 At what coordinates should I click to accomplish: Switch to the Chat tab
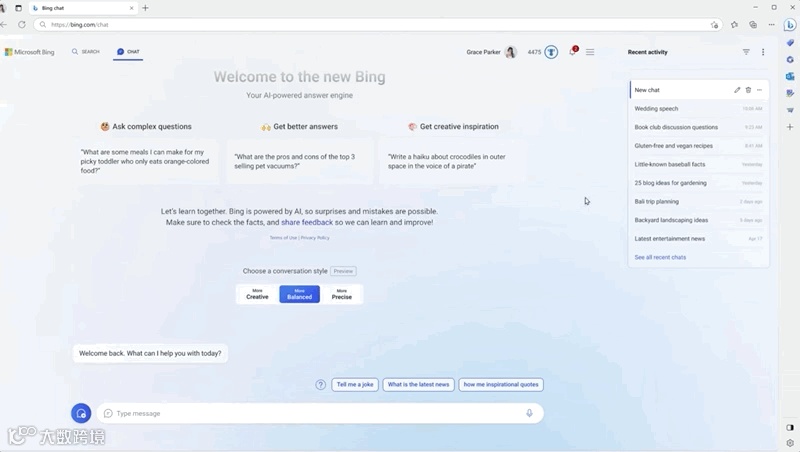[x=128, y=52]
